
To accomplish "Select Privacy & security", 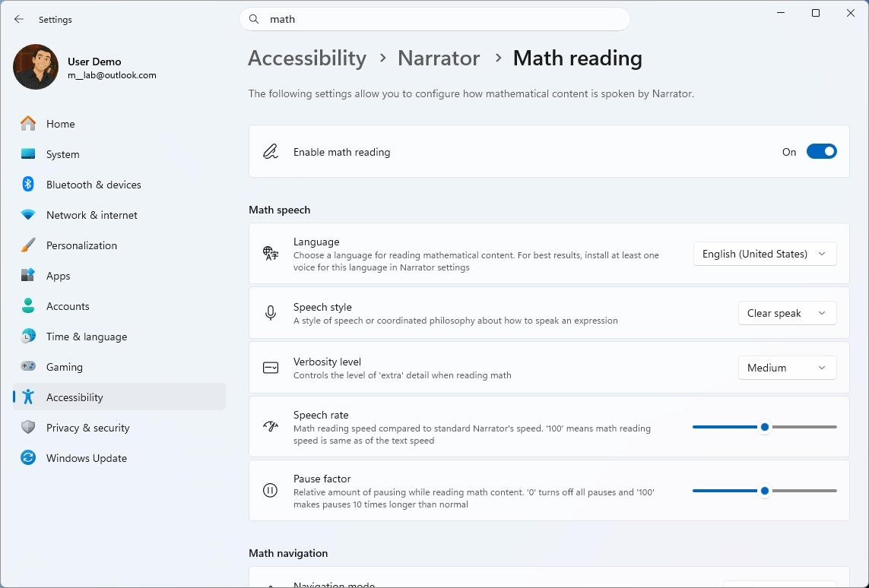I will tap(119, 428).
